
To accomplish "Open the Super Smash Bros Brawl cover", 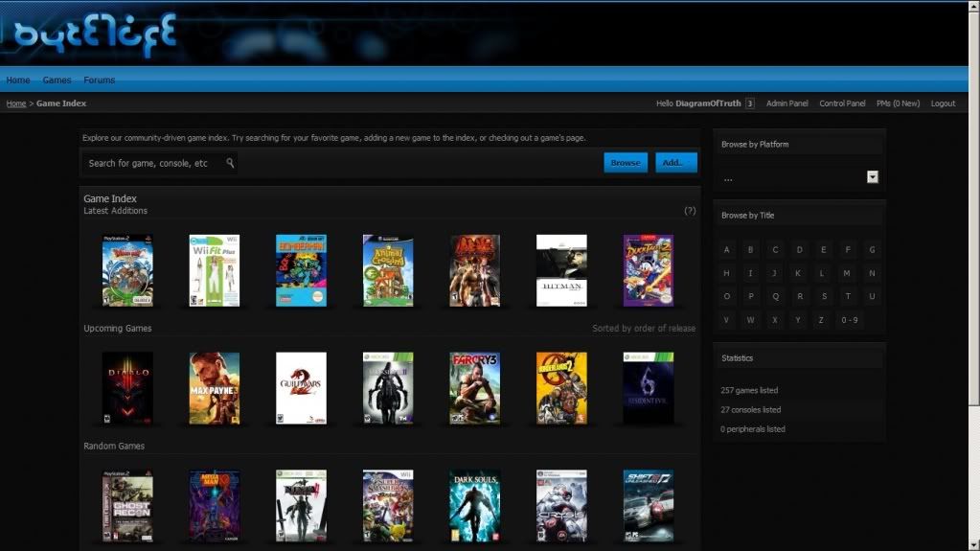I will (388, 506).
